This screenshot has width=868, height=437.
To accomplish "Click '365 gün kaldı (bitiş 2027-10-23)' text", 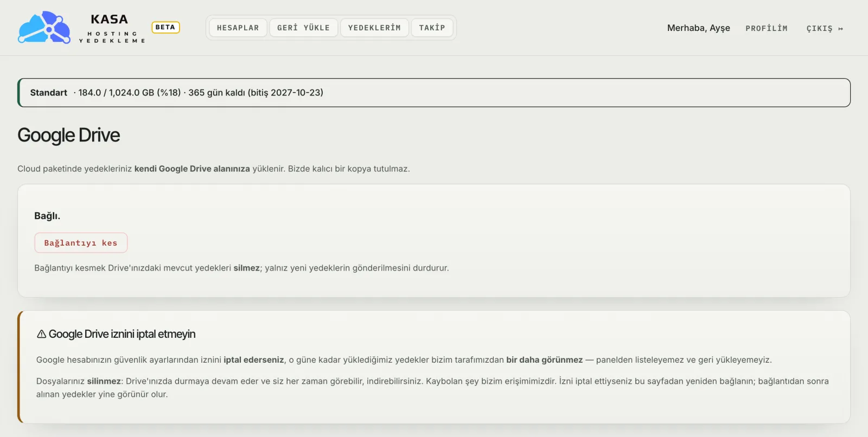I will [x=256, y=93].
